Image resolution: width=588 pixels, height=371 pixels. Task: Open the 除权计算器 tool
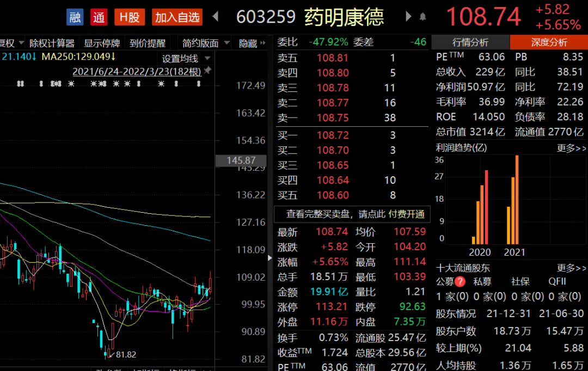[52, 44]
